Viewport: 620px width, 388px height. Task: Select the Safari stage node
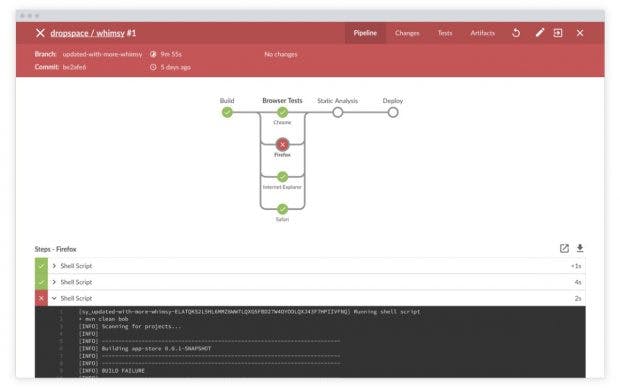(282, 208)
